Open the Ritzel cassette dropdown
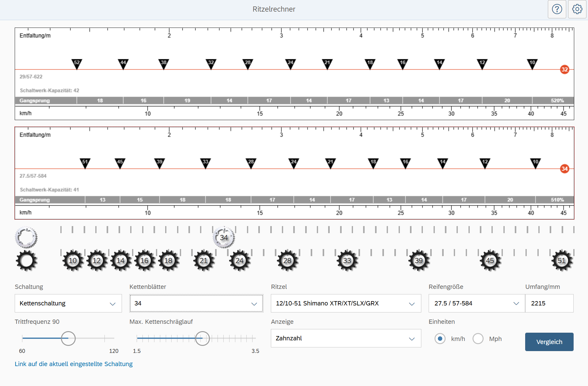 click(346, 303)
